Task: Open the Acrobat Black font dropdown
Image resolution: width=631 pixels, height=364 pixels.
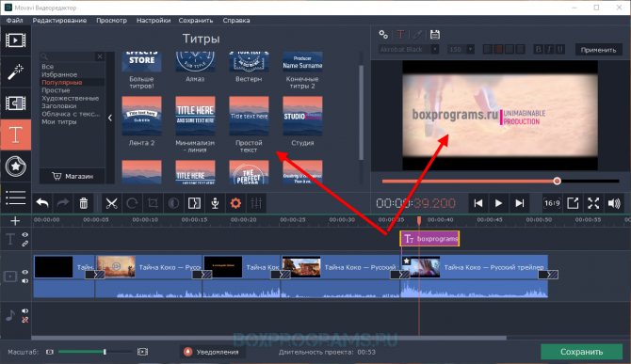Action: pos(409,50)
